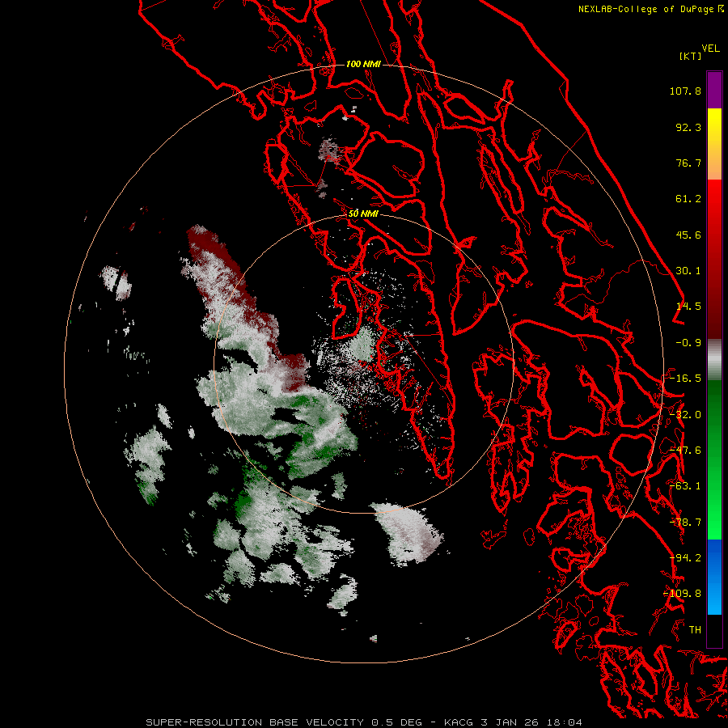The width and height of the screenshot is (728, 728).
Task: Select the 107.8 value on velocity scale
Action: [685, 91]
